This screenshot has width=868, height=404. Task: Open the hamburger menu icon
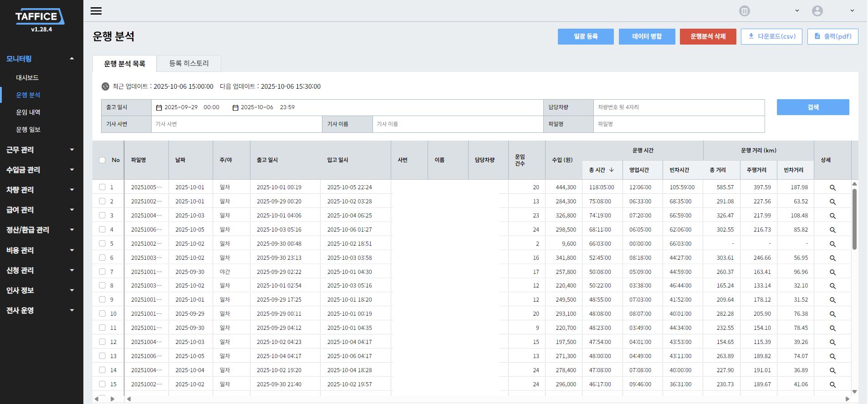click(x=96, y=11)
